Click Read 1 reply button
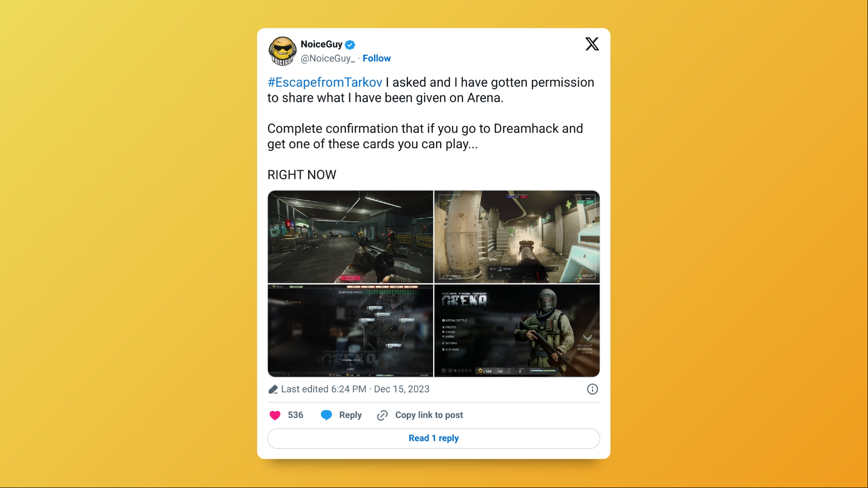The width and height of the screenshot is (868, 488). (434, 438)
